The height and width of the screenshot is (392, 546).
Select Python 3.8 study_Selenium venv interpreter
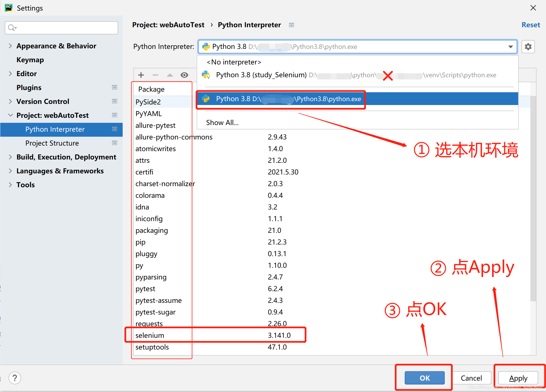tap(261, 75)
